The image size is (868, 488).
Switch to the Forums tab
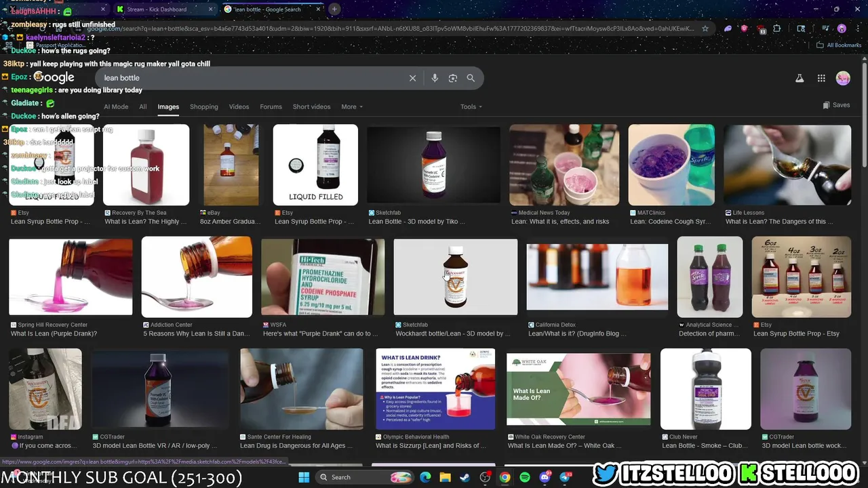[x=271, y=107]
